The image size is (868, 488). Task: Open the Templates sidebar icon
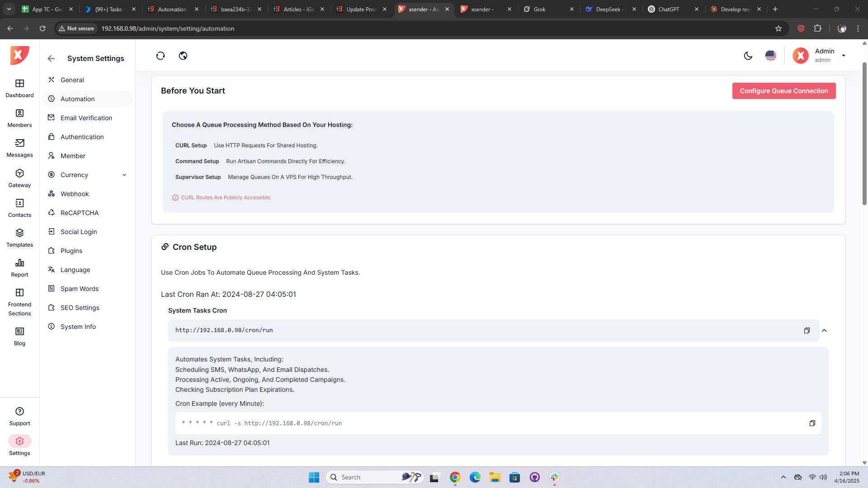coord(19,233)
